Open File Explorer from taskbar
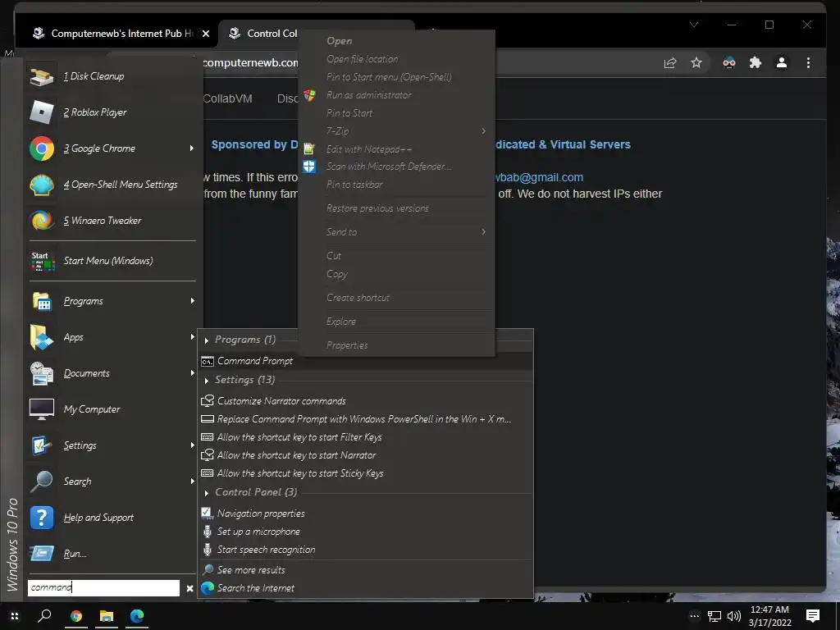This screenshot has width=840, height=630. pos(107,616)
